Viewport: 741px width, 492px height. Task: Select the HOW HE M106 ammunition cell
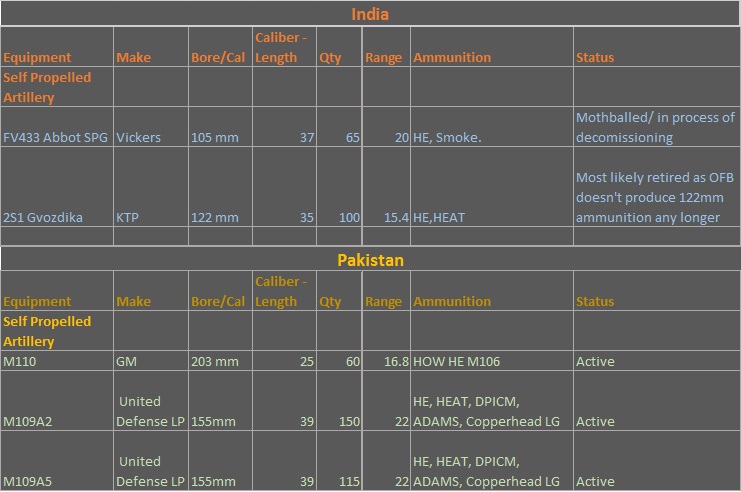click(491, 361)
